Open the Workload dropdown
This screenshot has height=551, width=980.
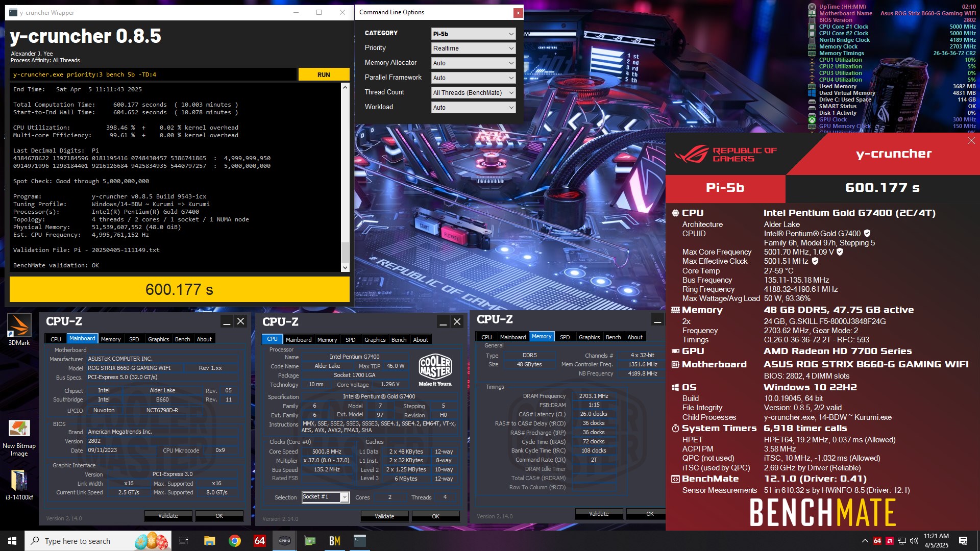point(473,107)
